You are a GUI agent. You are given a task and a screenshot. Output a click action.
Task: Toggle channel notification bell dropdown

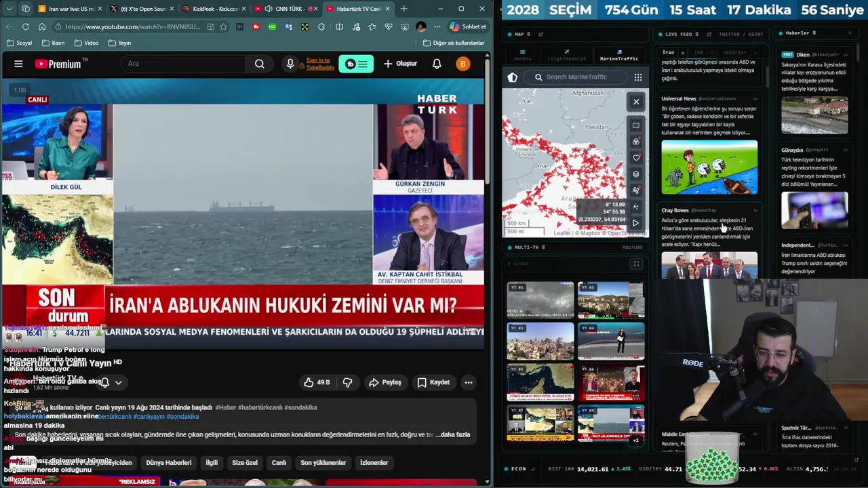[111, 382]
